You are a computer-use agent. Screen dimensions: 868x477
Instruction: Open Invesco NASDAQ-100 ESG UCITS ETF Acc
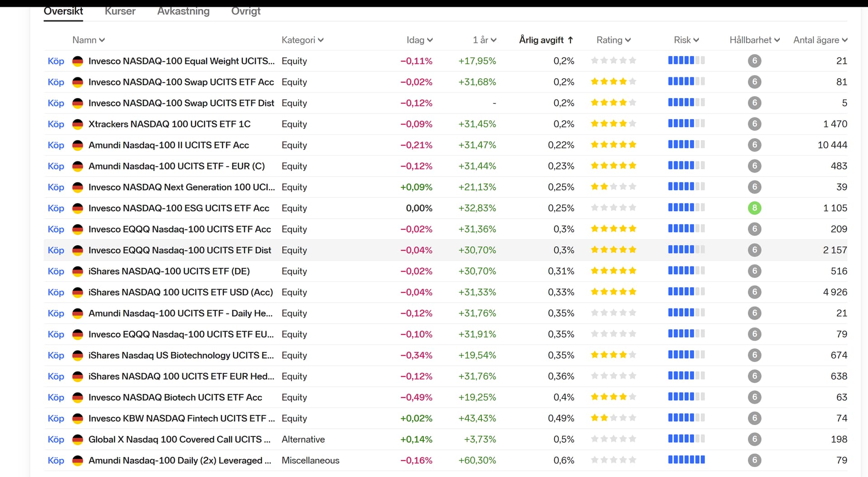[x=179, y=208]
